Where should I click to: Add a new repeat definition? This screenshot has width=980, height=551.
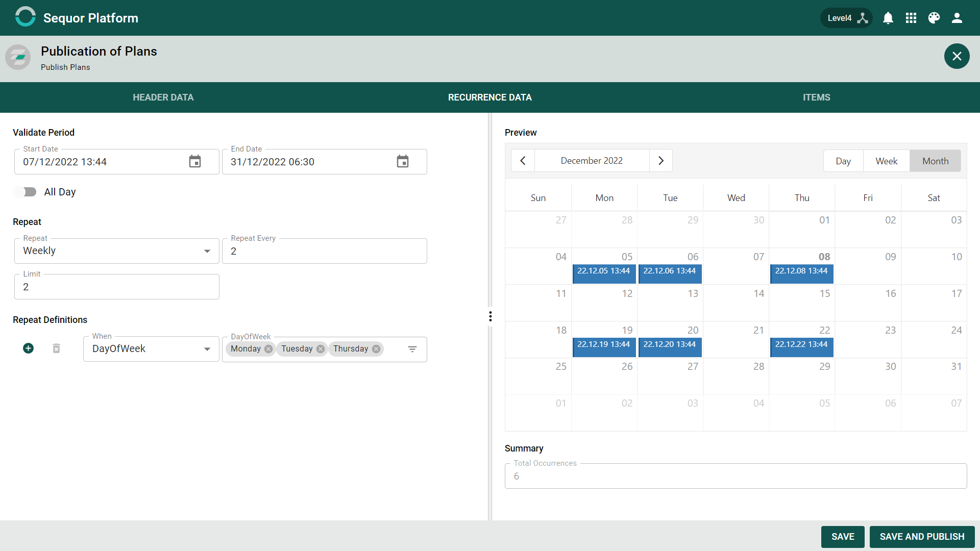click(29, 348)
